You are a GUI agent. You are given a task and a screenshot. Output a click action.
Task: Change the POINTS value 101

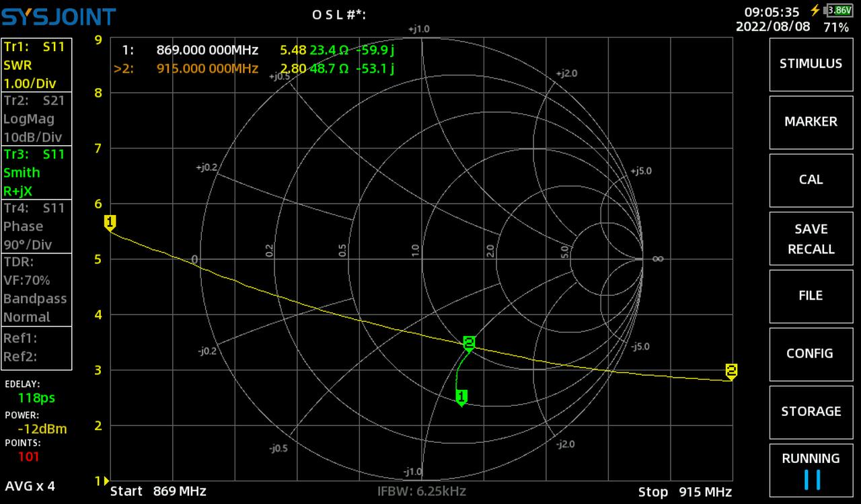pos(29,457)
